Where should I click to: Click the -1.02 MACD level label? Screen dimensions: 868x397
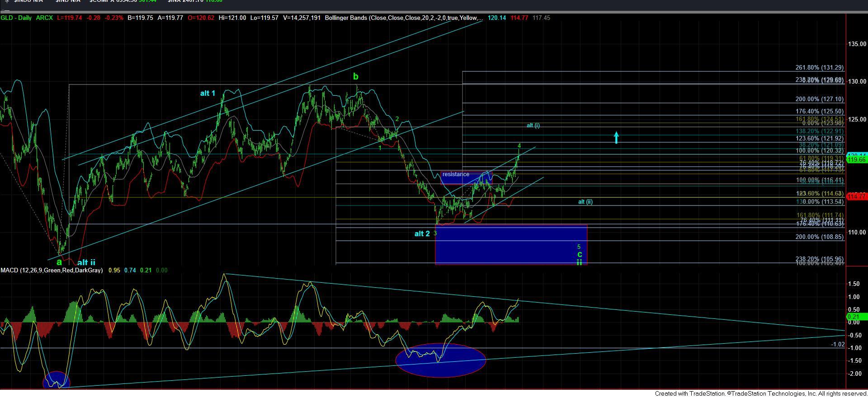(838, 345)
